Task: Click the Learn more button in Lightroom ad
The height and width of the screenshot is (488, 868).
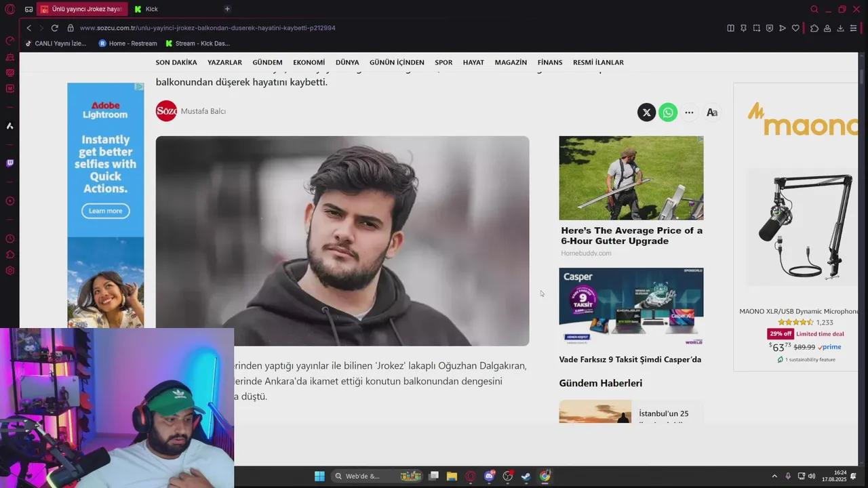Action: tap(105, 211)
